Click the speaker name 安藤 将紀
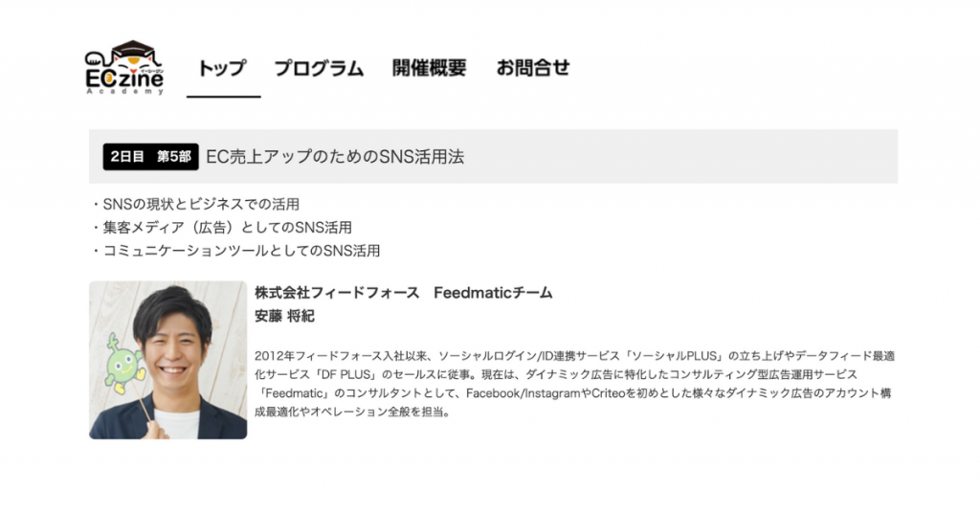Viewport: 980px width, 513px height. [x=284, y=316]
